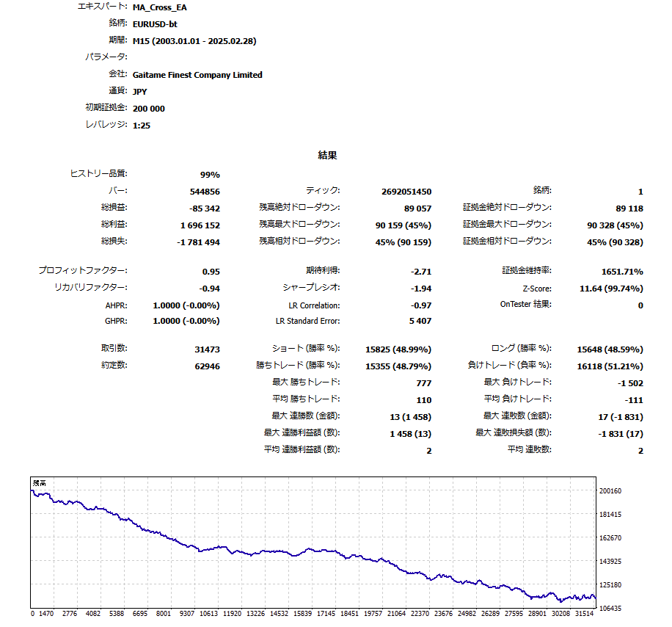Image resolution: width=672 pixels, height=627 pixels.
Task: Click total deals count 62946
Action: [x=207, y=366]
